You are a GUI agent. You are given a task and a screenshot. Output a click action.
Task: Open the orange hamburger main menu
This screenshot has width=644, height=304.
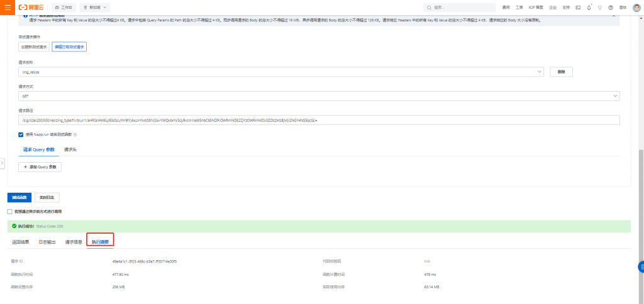coord(8,8)
